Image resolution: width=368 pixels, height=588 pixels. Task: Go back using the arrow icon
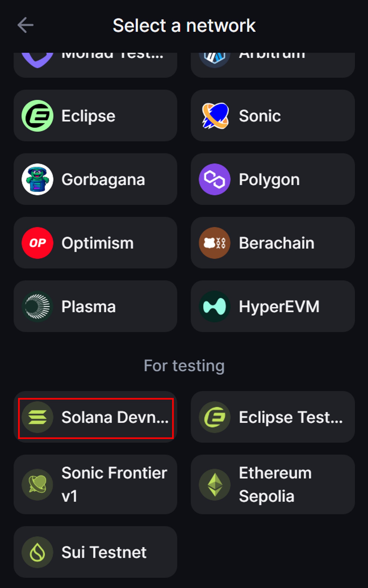click(25, 25)
